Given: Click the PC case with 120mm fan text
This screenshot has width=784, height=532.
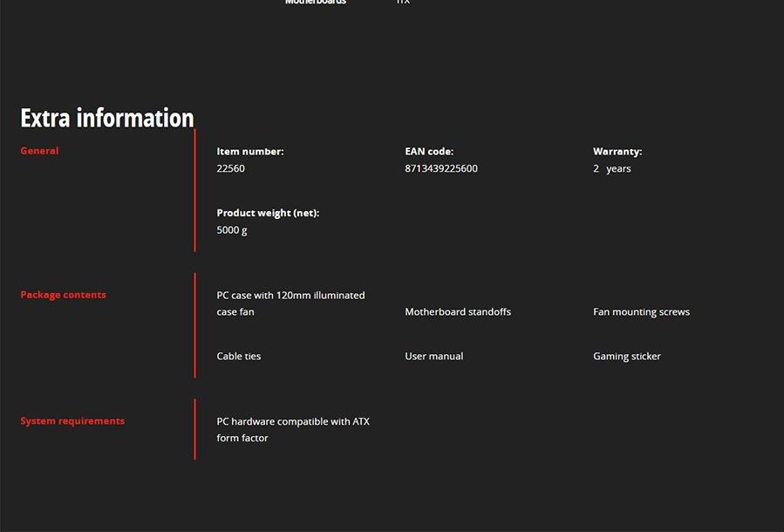Looking at the screenshot, I should point(290,303).
